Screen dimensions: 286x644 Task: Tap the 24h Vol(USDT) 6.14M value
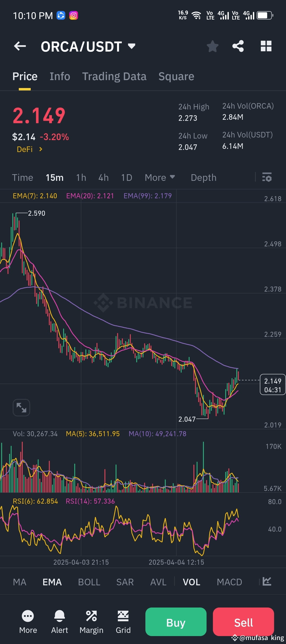coord(233,146)
